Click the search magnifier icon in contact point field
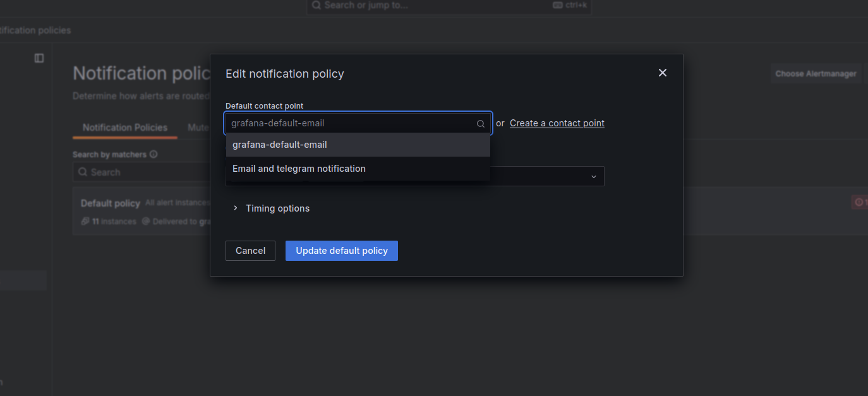The height and width of the screenshot is (396, 868). (x=481, y=124)
